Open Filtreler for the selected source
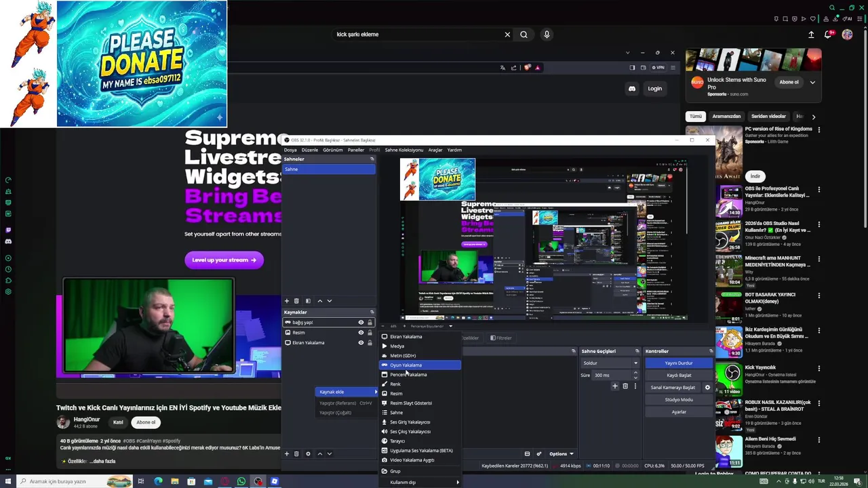Image resolution: width=868 pixels, height=488 pixels. pyautogui.click(x=501, y=338)
